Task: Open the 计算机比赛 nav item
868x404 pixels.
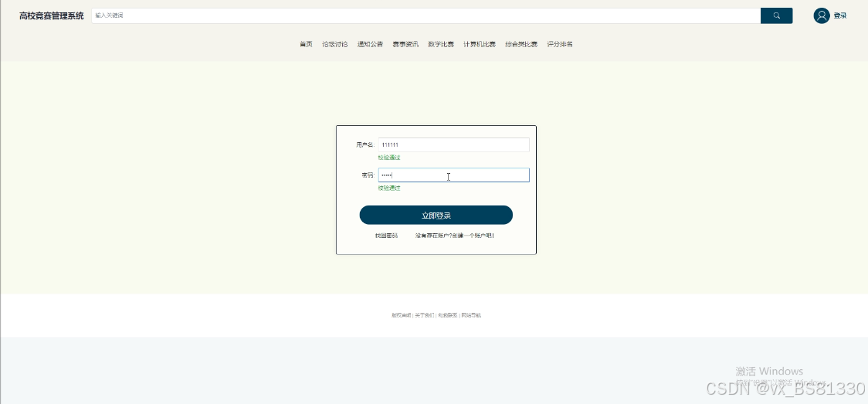Action: [480, 44]
